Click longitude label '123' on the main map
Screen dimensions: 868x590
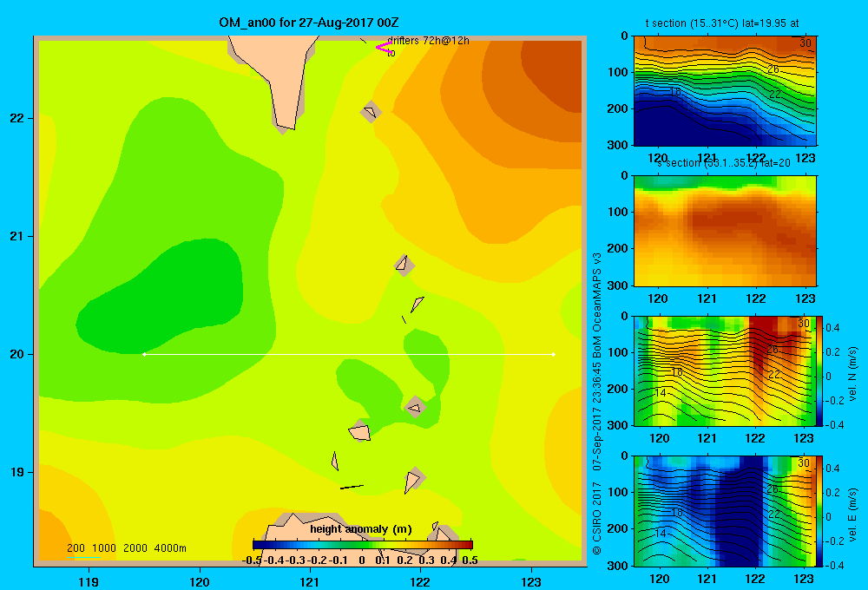[x=531, y=581]
